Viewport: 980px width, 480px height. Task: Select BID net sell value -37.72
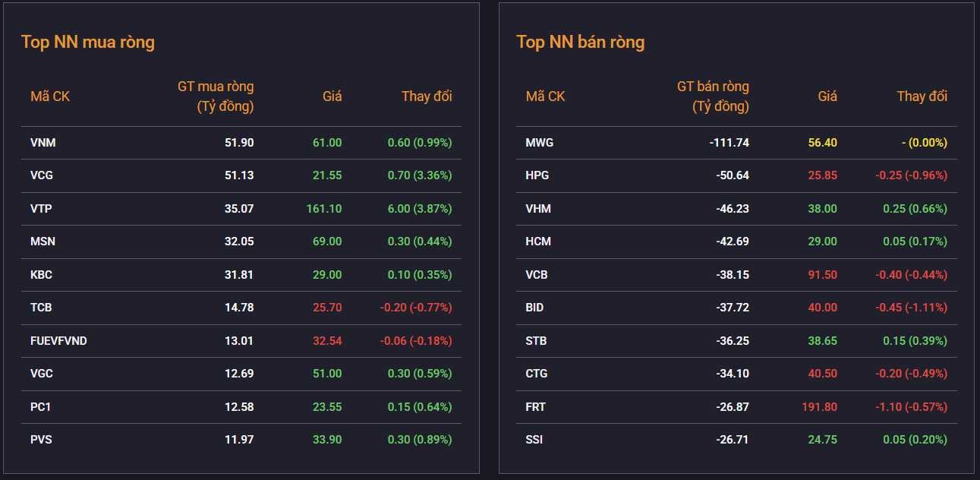[733, 308]
